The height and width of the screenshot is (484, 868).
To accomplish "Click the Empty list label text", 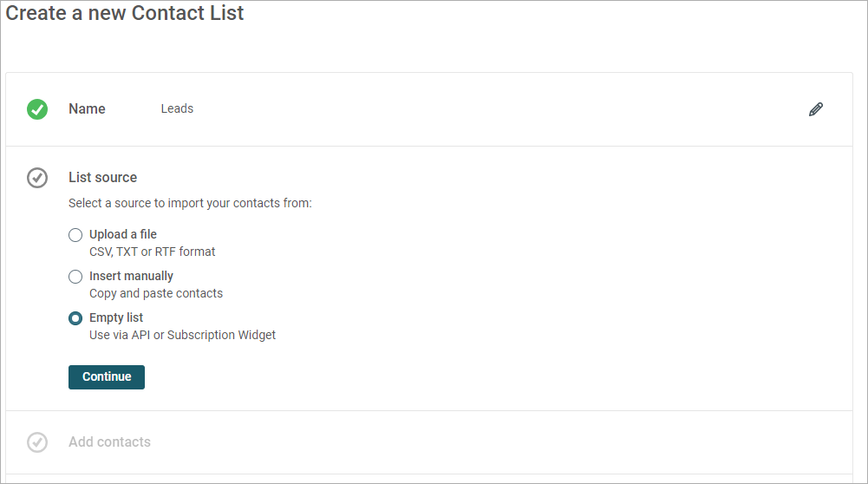I will click(x=116, y=317).
